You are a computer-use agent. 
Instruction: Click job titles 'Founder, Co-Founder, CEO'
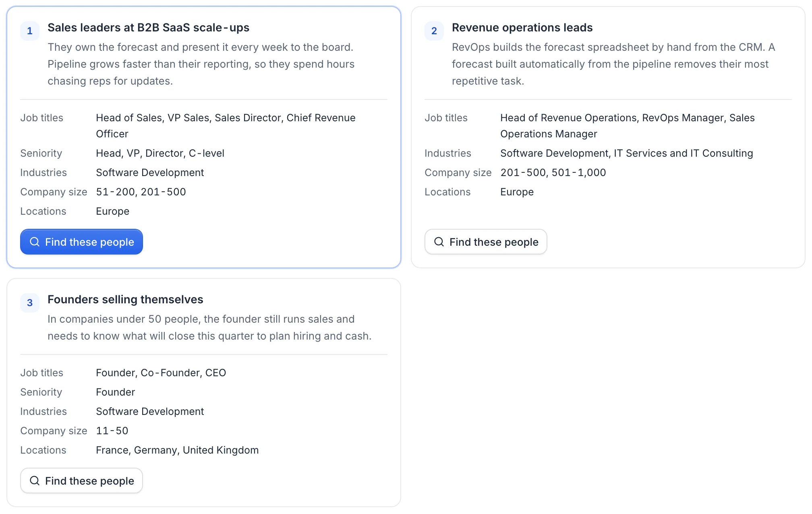pos(161,373)
